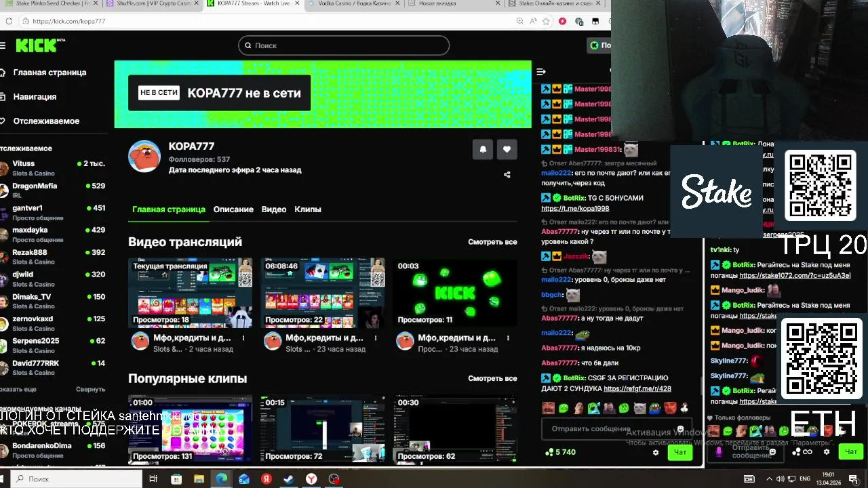Select the 'Главная страница' channel tab
868x488 pixels.
pyautogui.click(x=168, y=209)
